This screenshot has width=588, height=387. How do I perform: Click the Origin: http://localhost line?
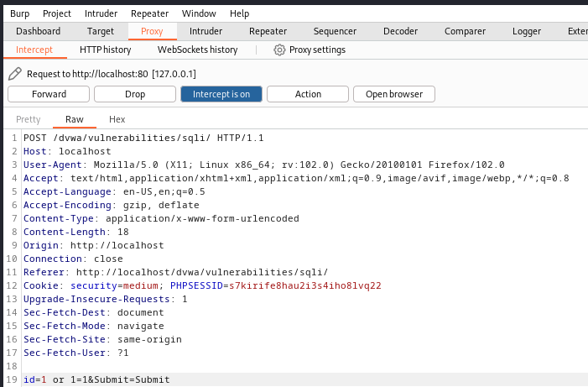coord(94,245)
